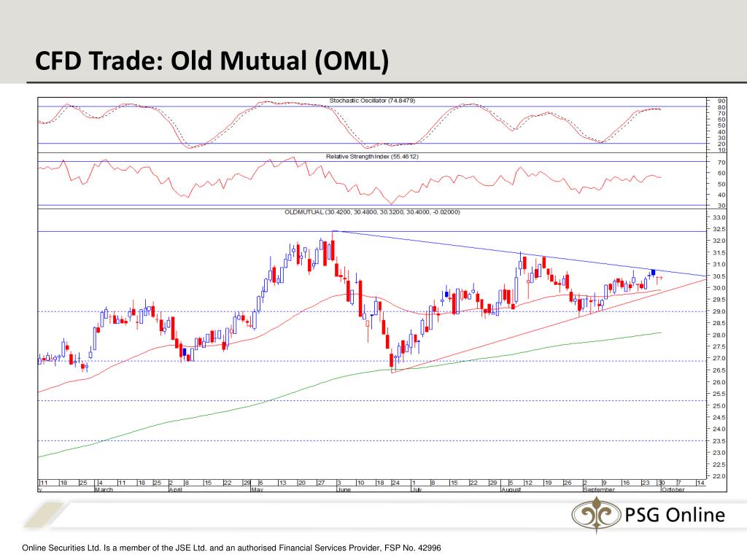Image resolution: width=747 pixels, height=560 pixels.
Task: Click the 23.5 price axis label
Action: click(719, 441)
